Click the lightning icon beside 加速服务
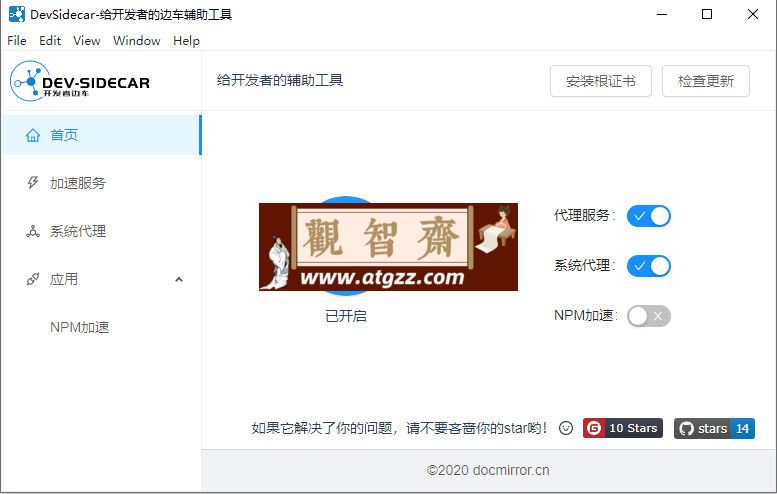This screenshot has height=494, width=777. click(x=33, y=183)
